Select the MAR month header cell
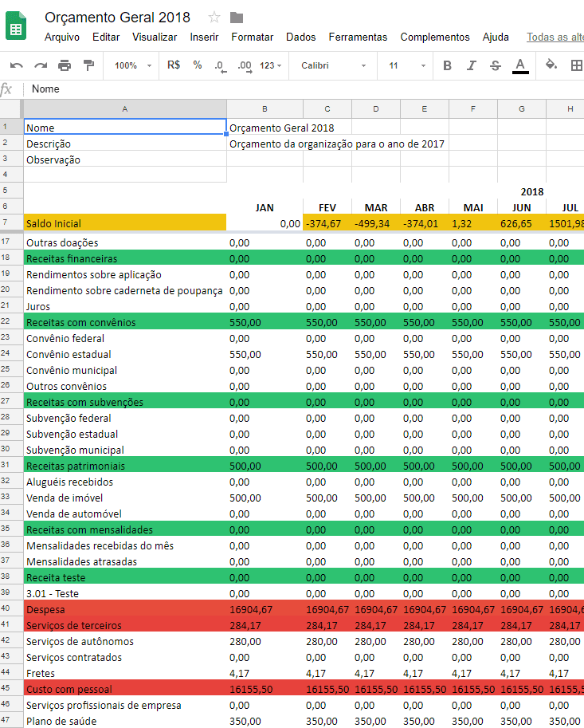Viewport: 584px width, 728px height. 376,207
